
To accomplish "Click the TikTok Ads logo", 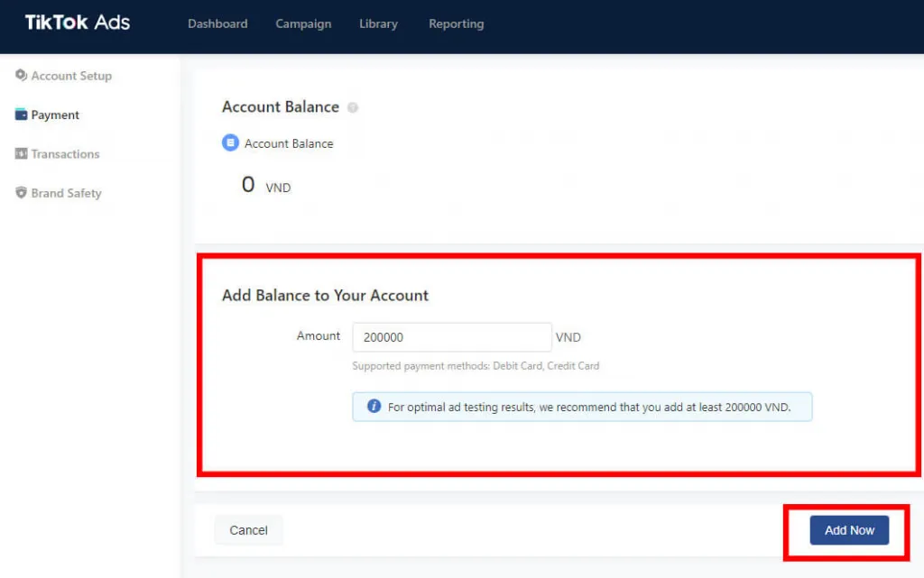I will (78, 23).
